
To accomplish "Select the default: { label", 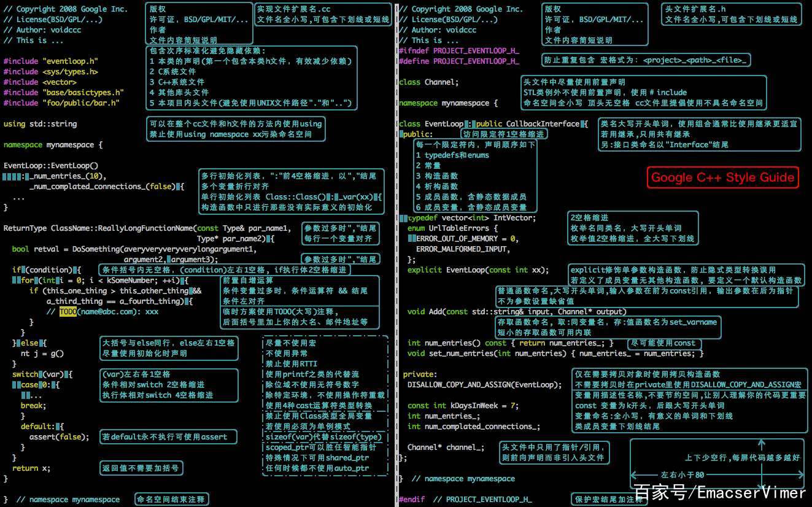I will click(42, 427).
